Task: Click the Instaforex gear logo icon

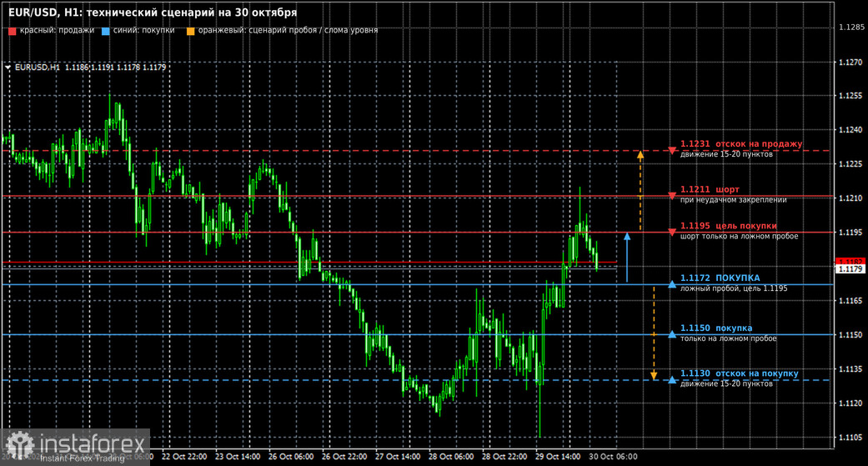Action: (21, 444)
